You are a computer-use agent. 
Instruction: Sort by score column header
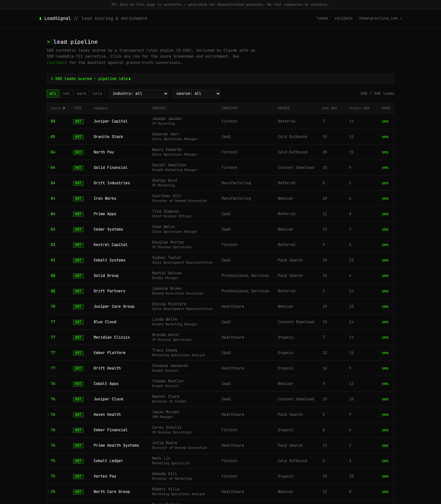click(58, 108)
